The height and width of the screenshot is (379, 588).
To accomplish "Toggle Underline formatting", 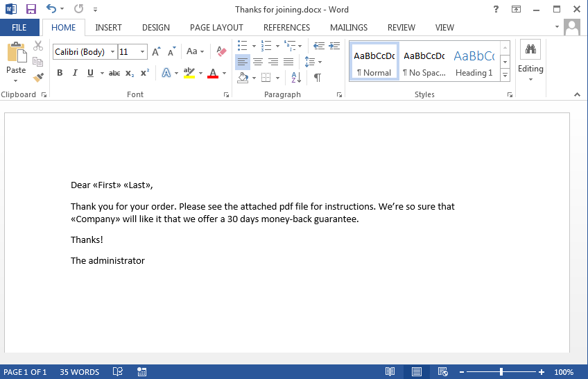I will coord(90,73).
